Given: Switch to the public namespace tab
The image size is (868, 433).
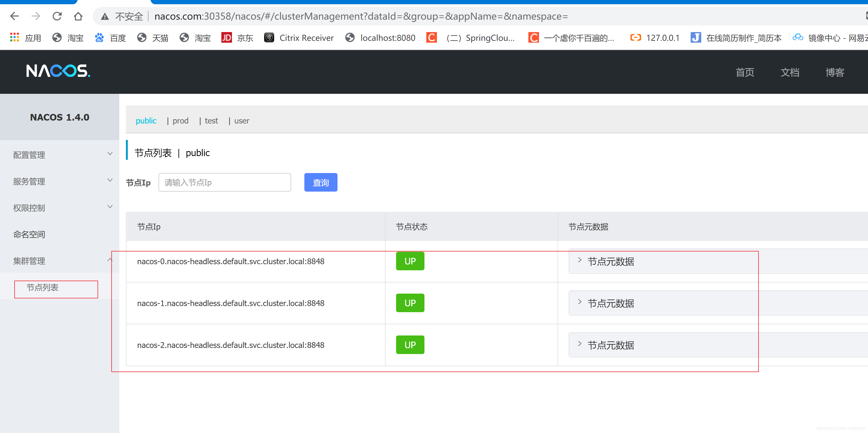Looking at the screenshot, I should pos(146,121).
